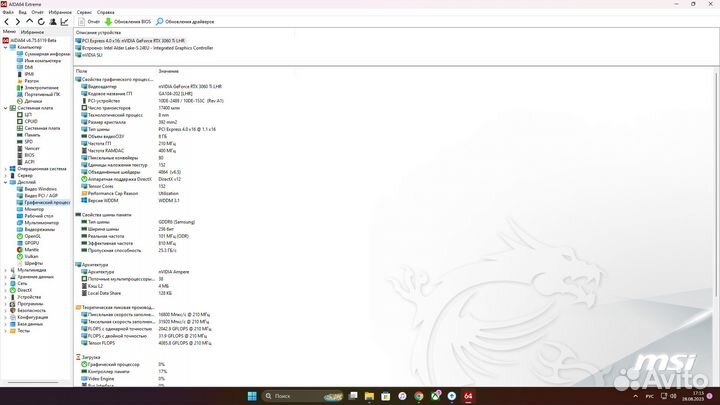Viewport: 720px width, 405px height.
Task: Collapse the Дисплей tree node
Action: tap(6, 182)
